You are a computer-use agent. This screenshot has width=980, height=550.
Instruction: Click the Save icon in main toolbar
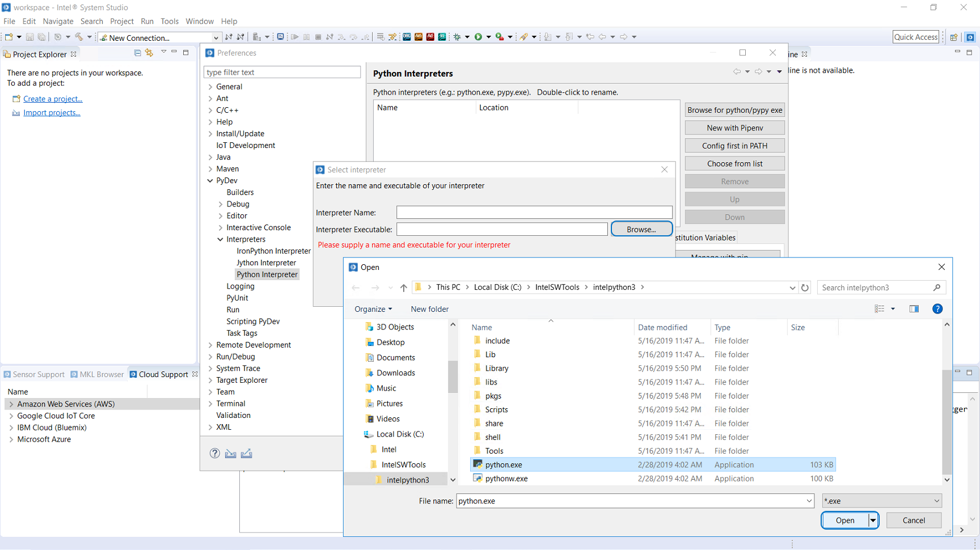[29, 37]
